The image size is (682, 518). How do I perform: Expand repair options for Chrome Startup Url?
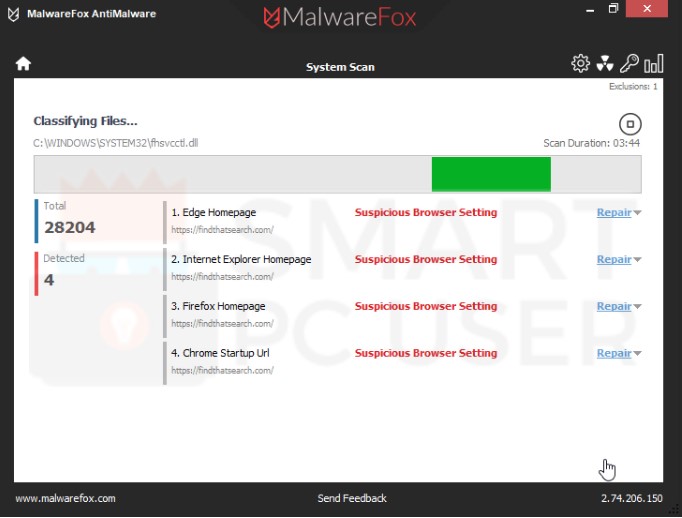point(637,354)
